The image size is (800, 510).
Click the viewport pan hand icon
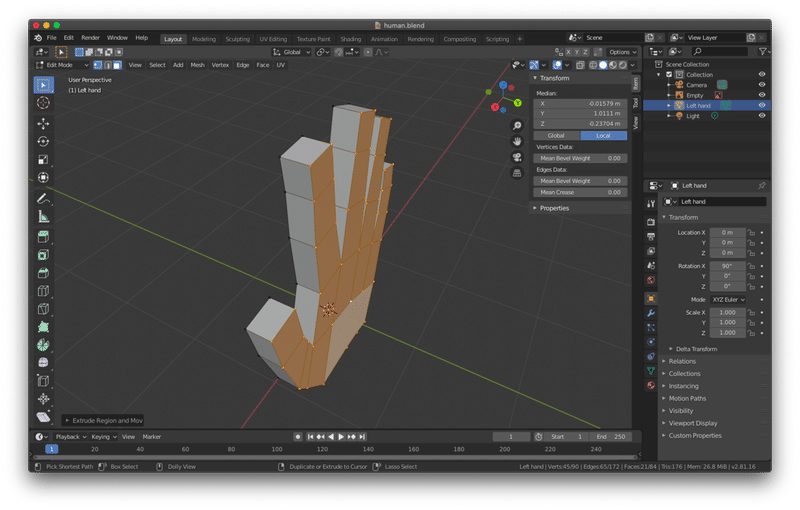[517, 141]
